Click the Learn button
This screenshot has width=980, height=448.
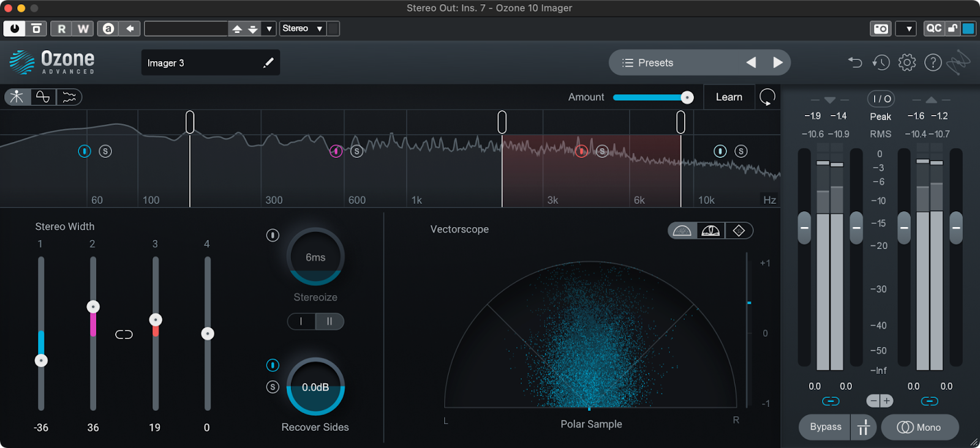tap(729, 97)
